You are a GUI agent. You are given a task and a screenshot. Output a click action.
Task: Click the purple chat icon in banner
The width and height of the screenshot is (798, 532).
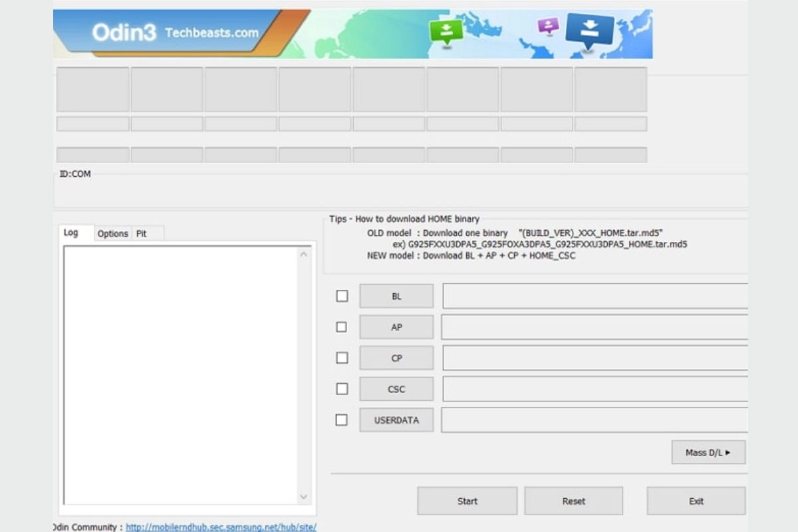point(548,26)
